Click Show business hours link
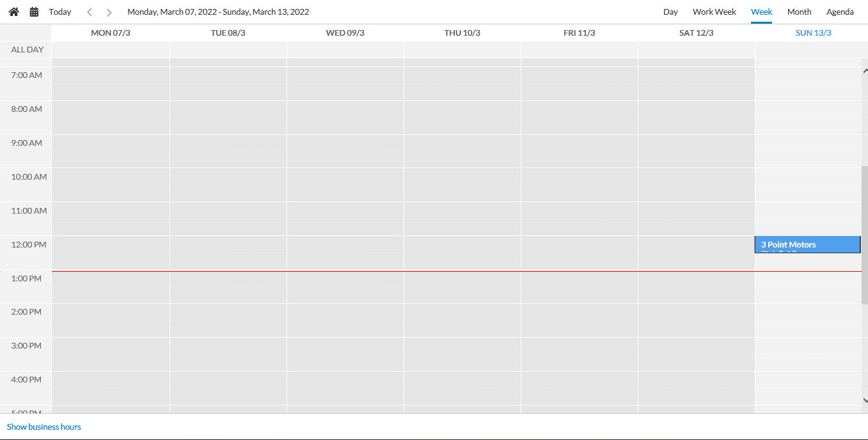The height and width of the screenshot is (440, 868). click(44, 427)
